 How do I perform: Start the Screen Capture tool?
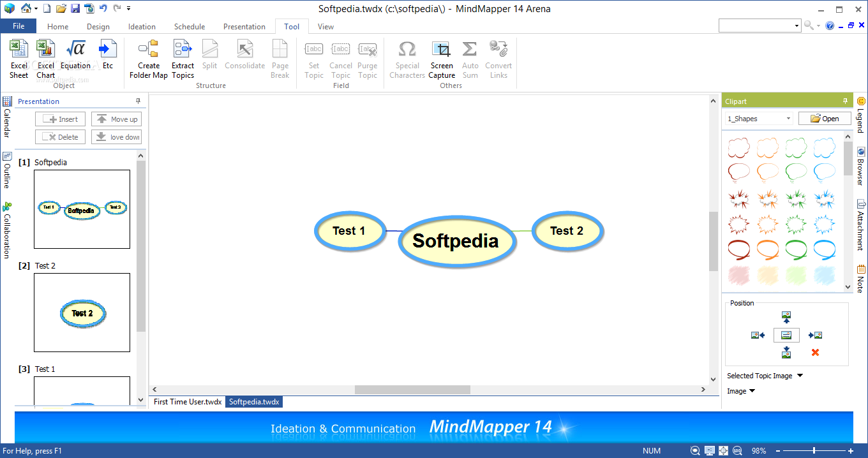442,59
